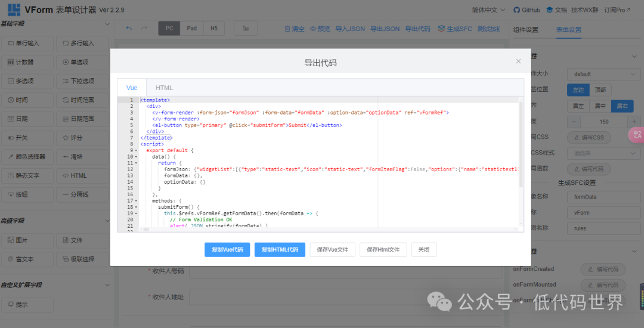Close the 导出代码 dialog with X
The height and width of the screenshot is (328, 644).
point(518,61)
